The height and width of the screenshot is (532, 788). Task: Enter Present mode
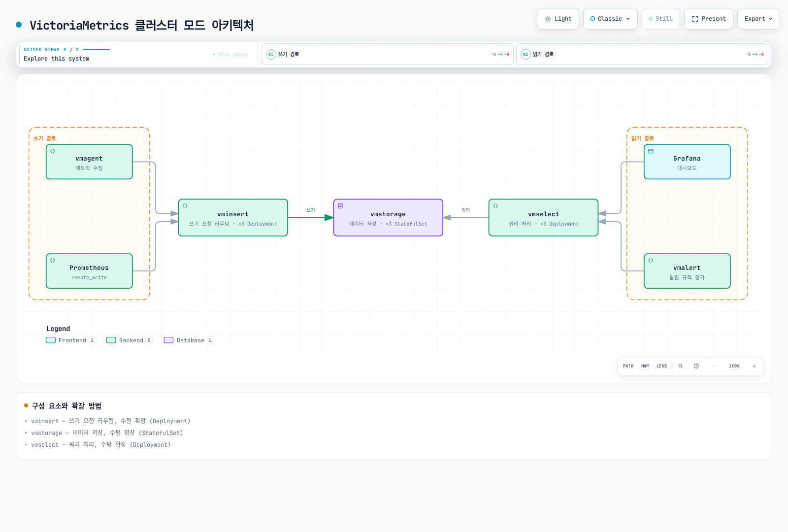click(708, 19)
